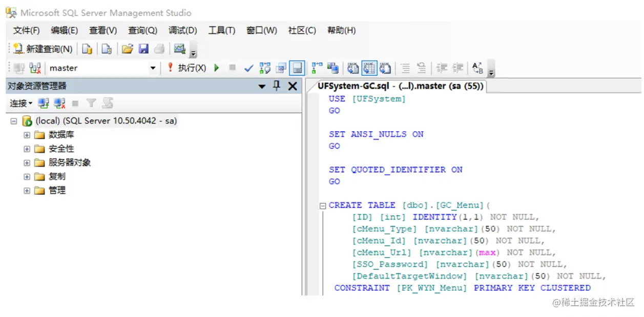This screenshot has width=644, height=317.
Task: Click the gray Cancel Executing Query square
Action: [x=232, y=68]
